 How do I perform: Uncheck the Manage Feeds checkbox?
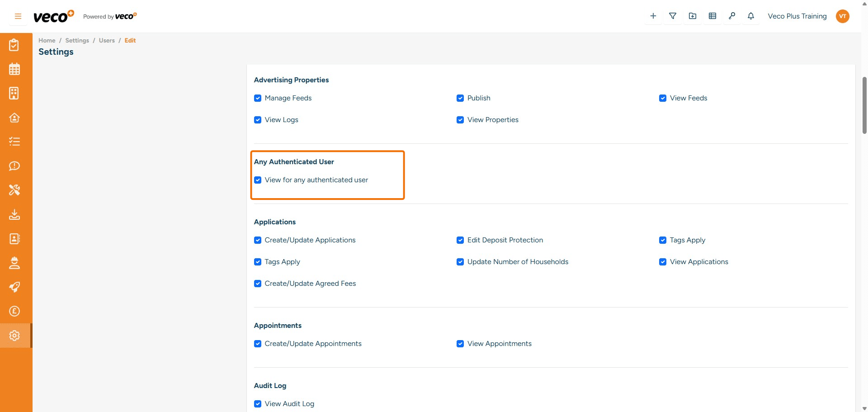pos(258,98)
